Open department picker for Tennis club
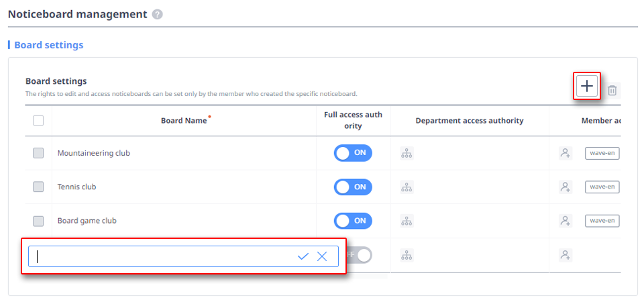The width and height of the screenshot is (644, 302). [x=407, y=187]
